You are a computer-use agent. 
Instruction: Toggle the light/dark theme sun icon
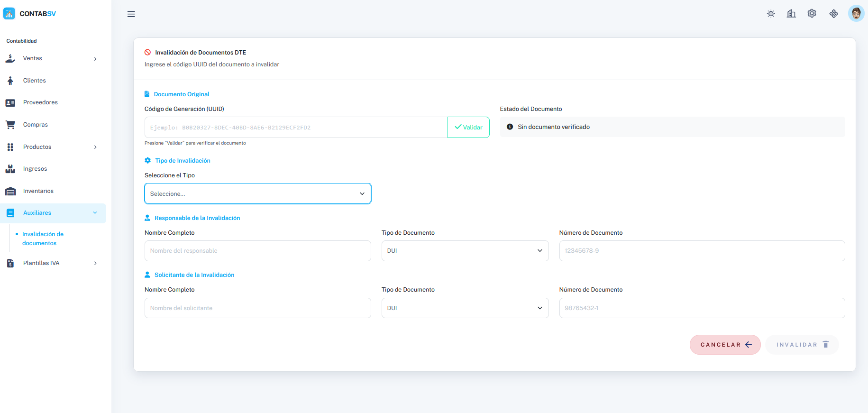click(771, 14)
